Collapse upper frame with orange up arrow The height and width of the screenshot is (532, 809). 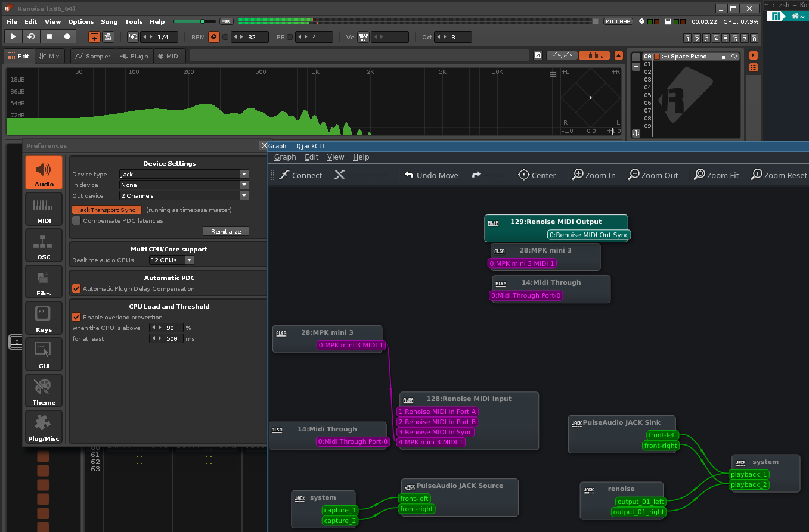coord(618,55)
